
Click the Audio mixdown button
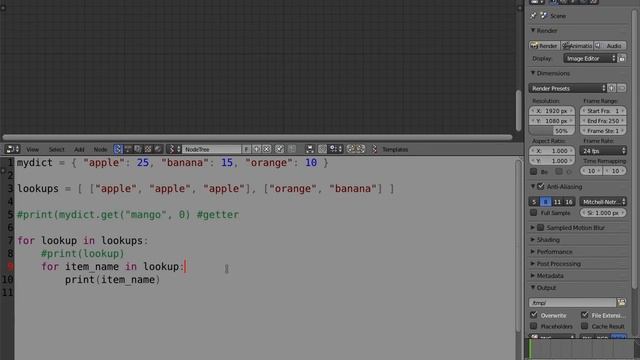point(610,46)
